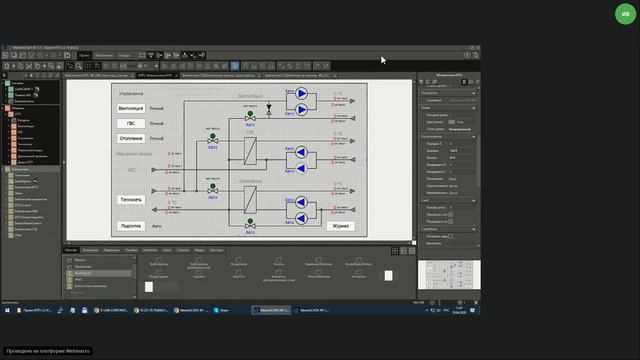Click the ИВ participant avatar
640x360 pixels.
tap(625, 14)
